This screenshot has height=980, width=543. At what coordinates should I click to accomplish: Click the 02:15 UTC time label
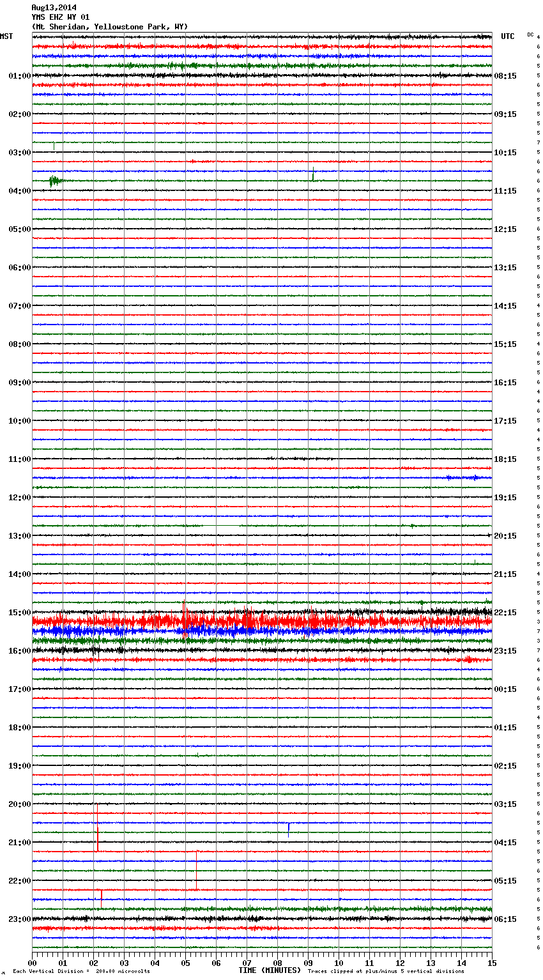pyautogui.click(x=505, y=766)
